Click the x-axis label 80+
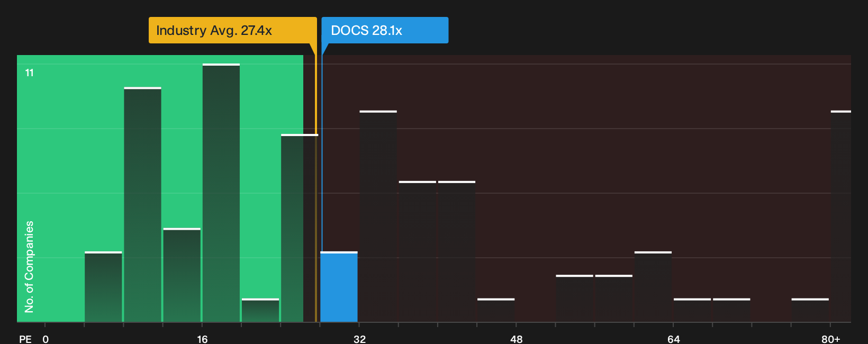Viewport: 868px width, 344px height. (830, 339)
